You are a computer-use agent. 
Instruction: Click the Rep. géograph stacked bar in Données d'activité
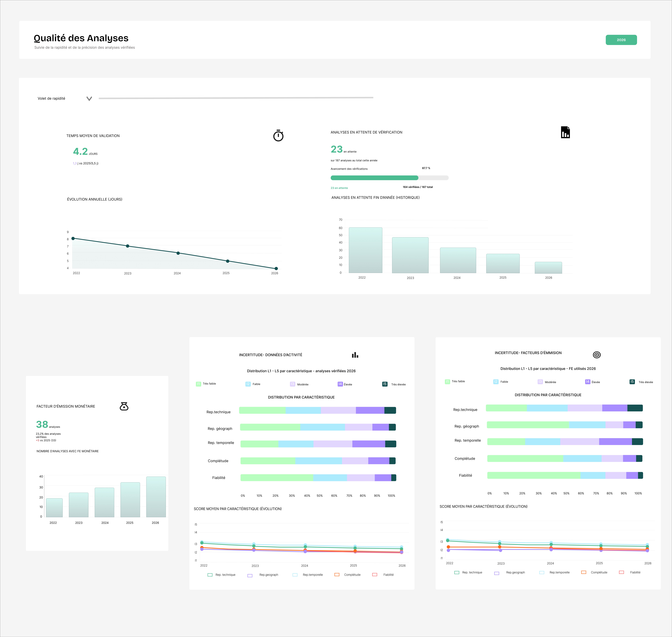point(318,427)
